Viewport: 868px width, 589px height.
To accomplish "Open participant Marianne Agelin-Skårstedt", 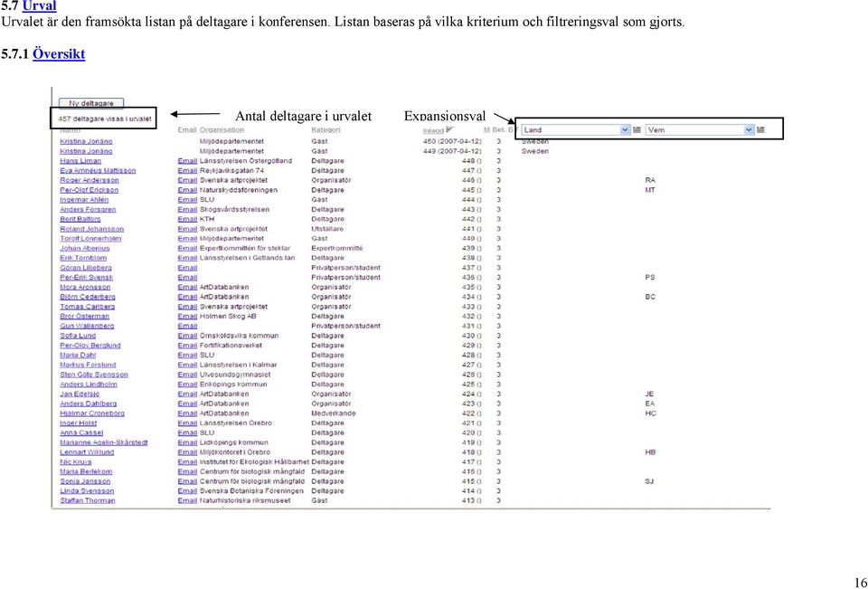I will (104, 442).
